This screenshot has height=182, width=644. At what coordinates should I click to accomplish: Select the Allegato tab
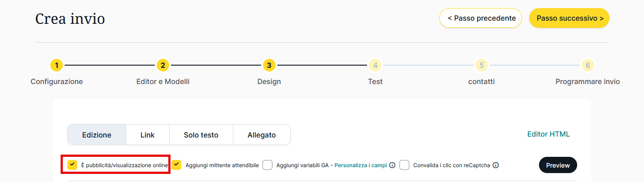(262, 135)
